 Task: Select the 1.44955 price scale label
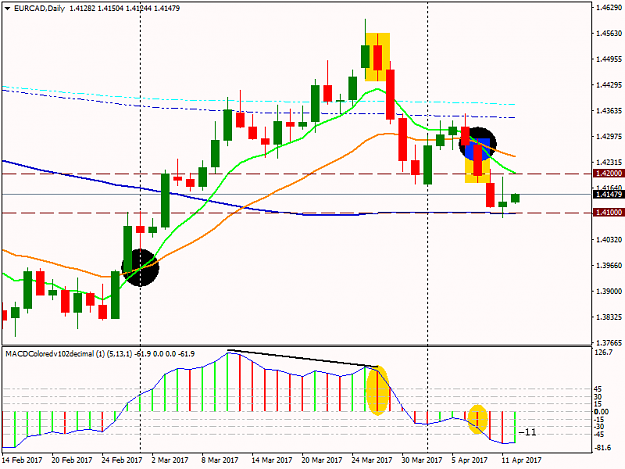click(x=609, y=59)
